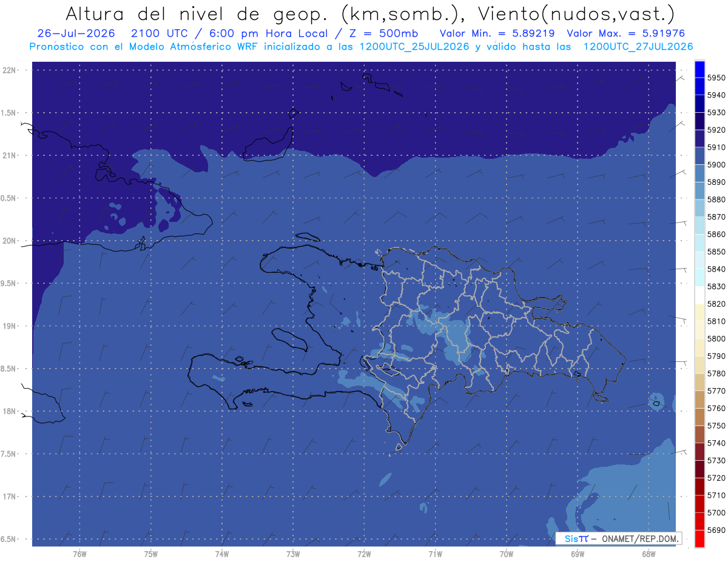Click the colorbar label "5830"
Screen dimensions: 728x562
[716, 287]
